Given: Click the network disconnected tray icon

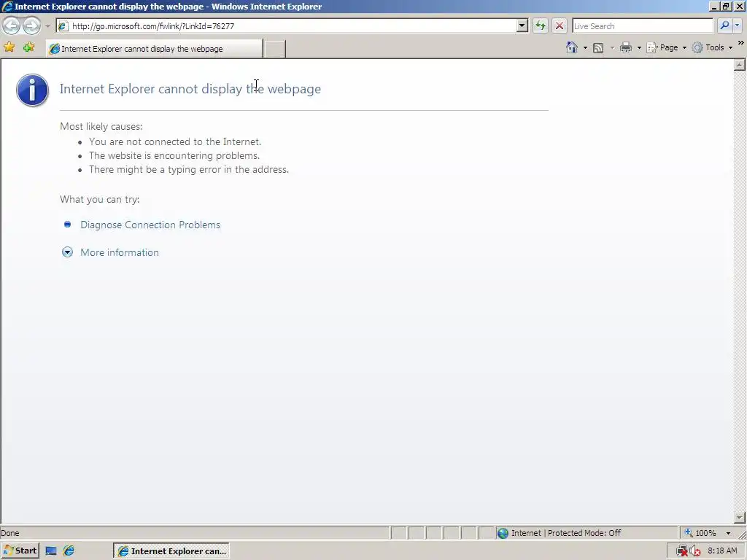Looking at the screenshot, I should (682, 551).
